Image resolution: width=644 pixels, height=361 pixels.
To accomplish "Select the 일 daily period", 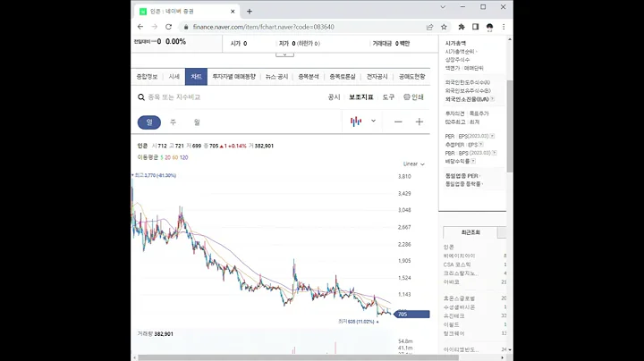I will (149, 122).
